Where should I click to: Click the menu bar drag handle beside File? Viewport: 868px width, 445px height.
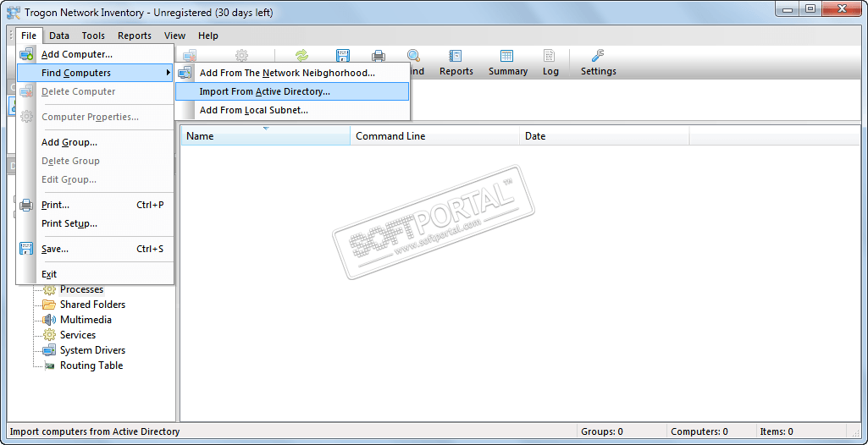[x=11, y=36]
